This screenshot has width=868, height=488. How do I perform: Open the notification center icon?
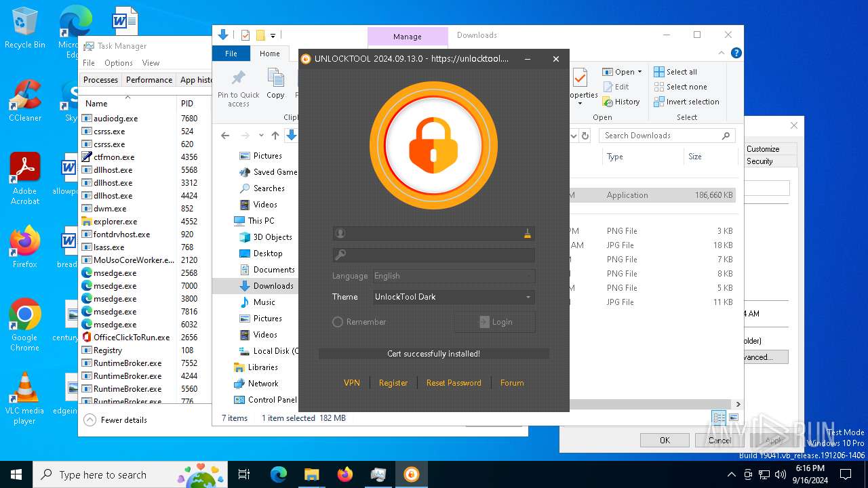coord(846,474)
